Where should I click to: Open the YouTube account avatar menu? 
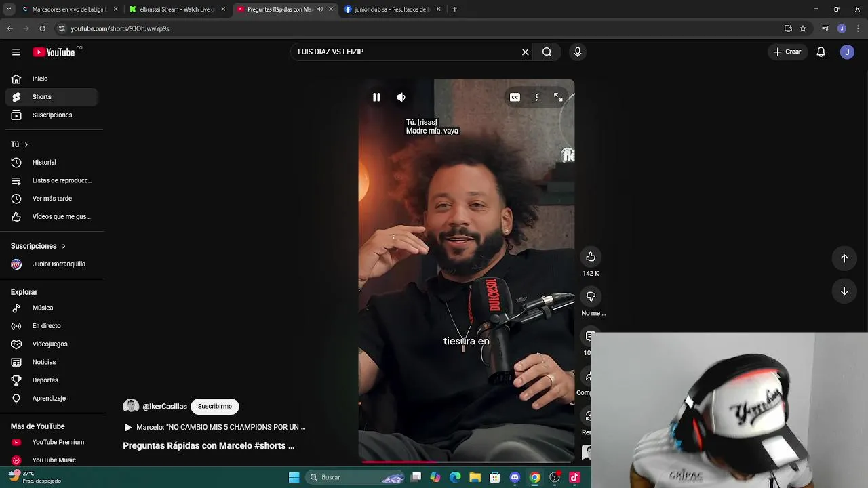pos(847,52)
